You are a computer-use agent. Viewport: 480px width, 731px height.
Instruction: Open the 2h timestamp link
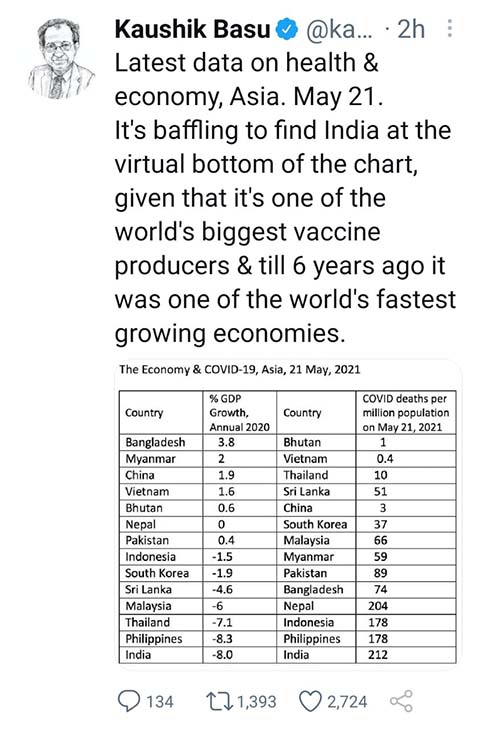point(411,29)
